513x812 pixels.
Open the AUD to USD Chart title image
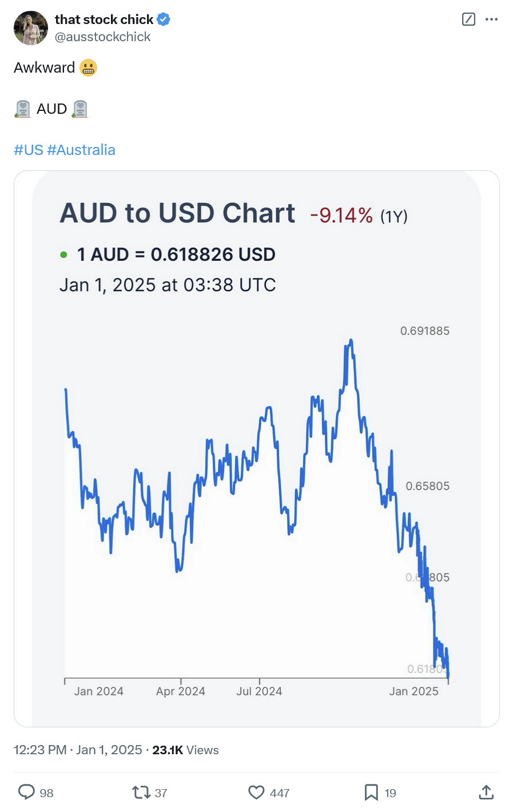point(177,213)
